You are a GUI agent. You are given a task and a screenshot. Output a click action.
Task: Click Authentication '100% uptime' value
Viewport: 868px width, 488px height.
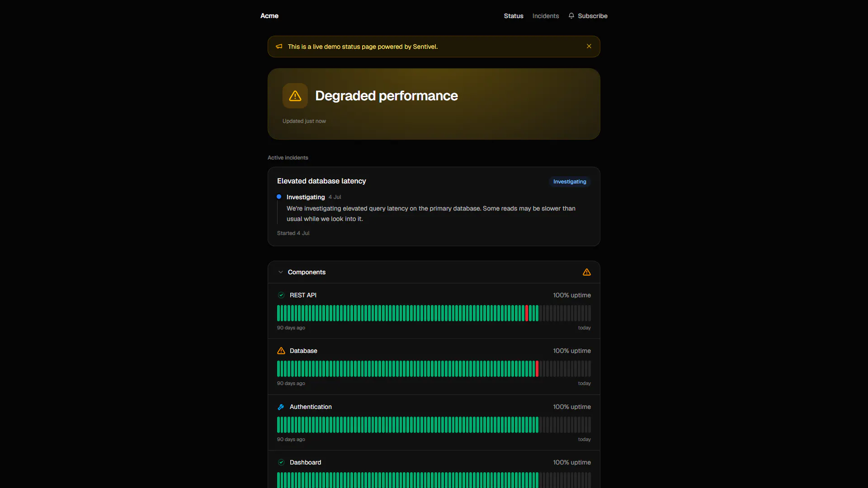point(571,407)
